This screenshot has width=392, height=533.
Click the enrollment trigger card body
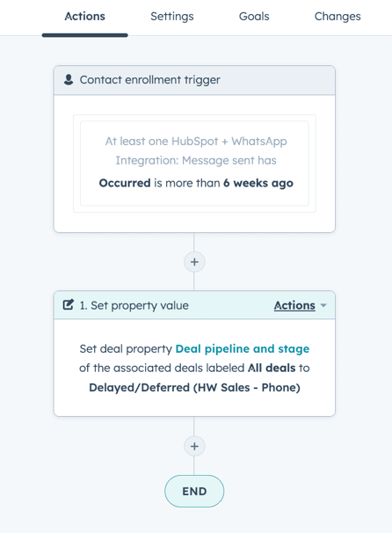pos(194,164)
